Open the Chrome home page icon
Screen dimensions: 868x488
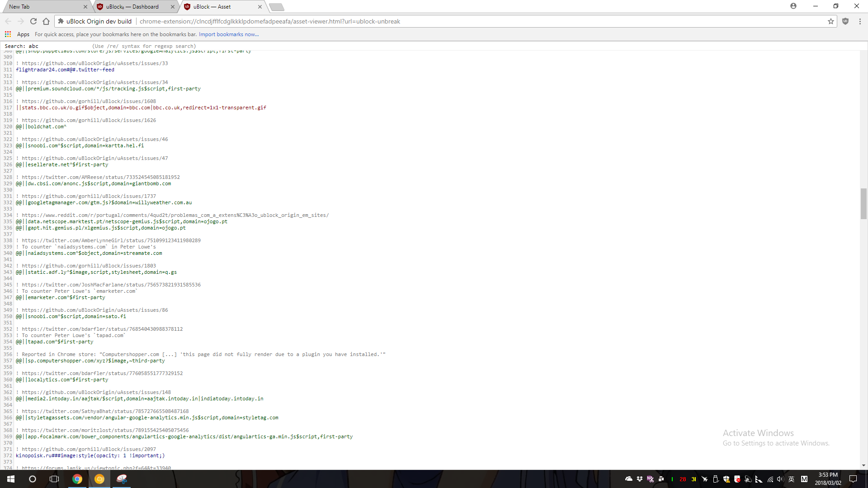47,21
